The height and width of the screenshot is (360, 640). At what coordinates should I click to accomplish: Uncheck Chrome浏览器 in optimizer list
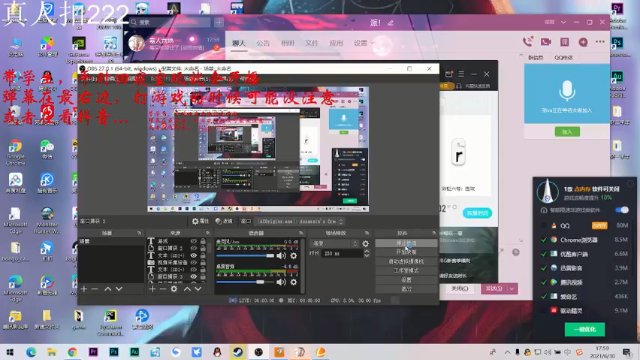544,240
